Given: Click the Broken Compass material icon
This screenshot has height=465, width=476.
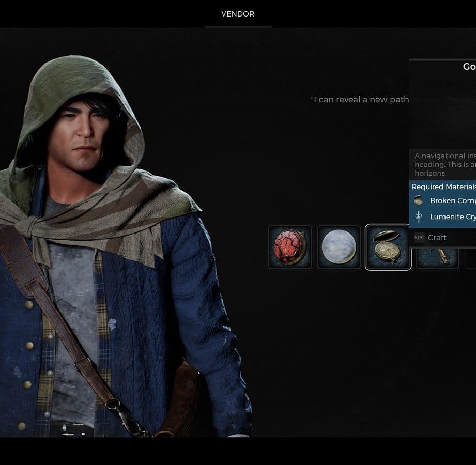Looking at the screenshot, I should click(x=419, y=200).
